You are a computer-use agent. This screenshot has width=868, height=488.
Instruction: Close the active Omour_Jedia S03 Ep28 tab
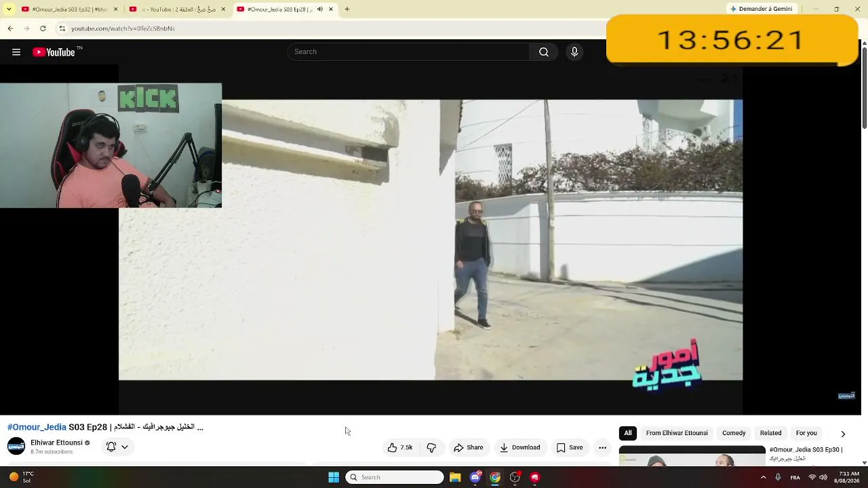(331, 9)
